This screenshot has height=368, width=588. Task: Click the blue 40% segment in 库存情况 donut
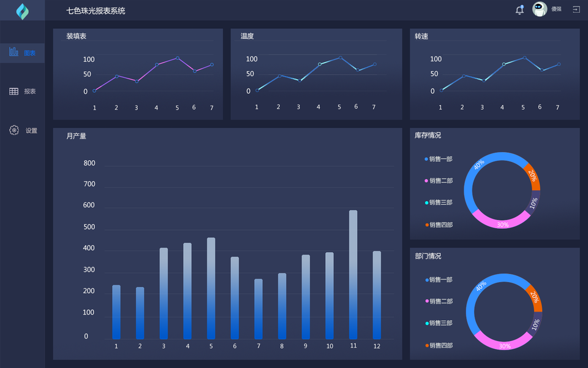coord(479,164)
